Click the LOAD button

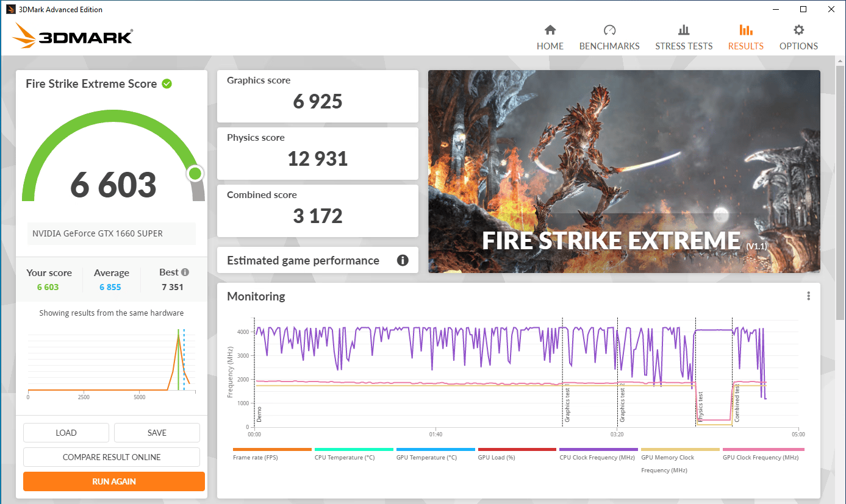click(66, 433)
